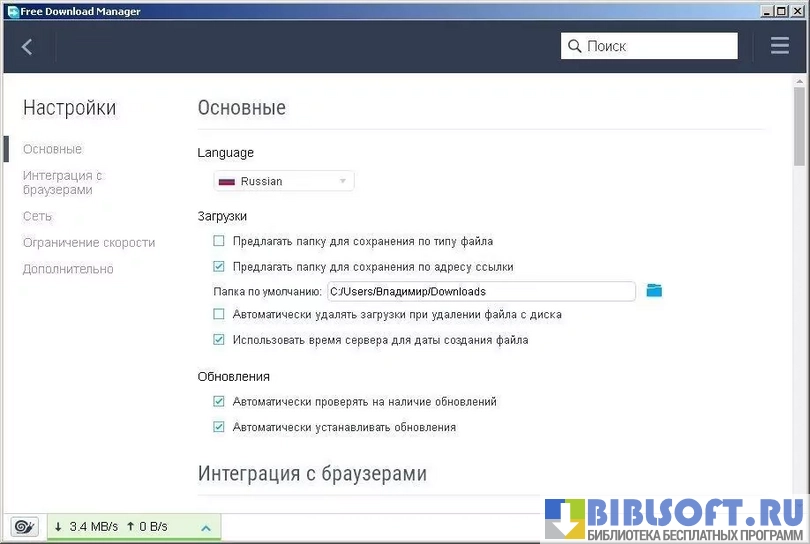Screen dimensions: 810x544
Task: Open Дополнительно settings section
Action: point(68,269)
